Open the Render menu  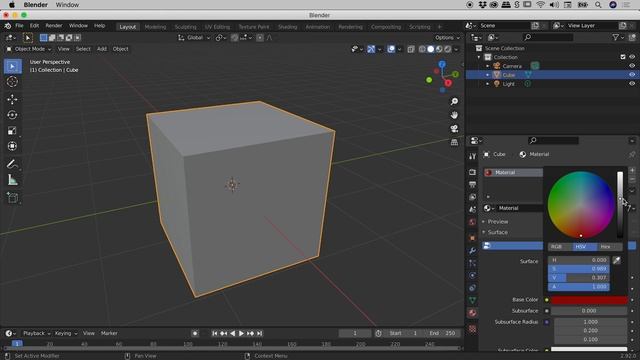(x=53, y=26)
